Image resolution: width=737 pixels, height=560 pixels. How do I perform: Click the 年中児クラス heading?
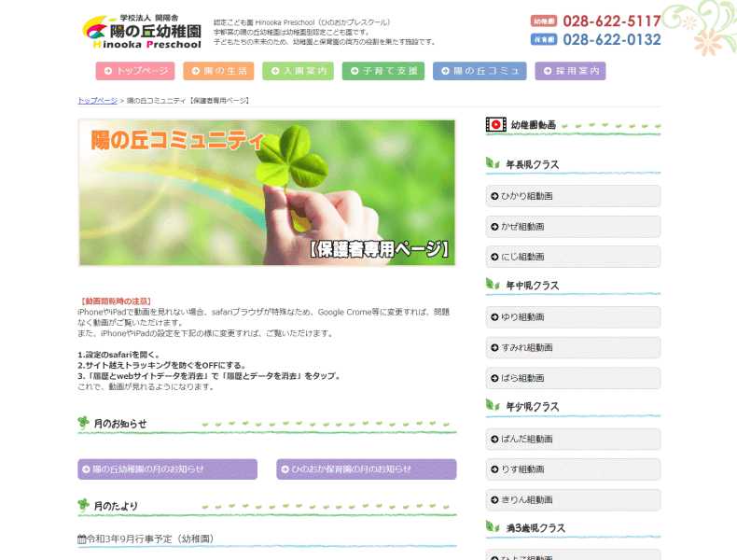pyautogui.click(x=533, y=286)
